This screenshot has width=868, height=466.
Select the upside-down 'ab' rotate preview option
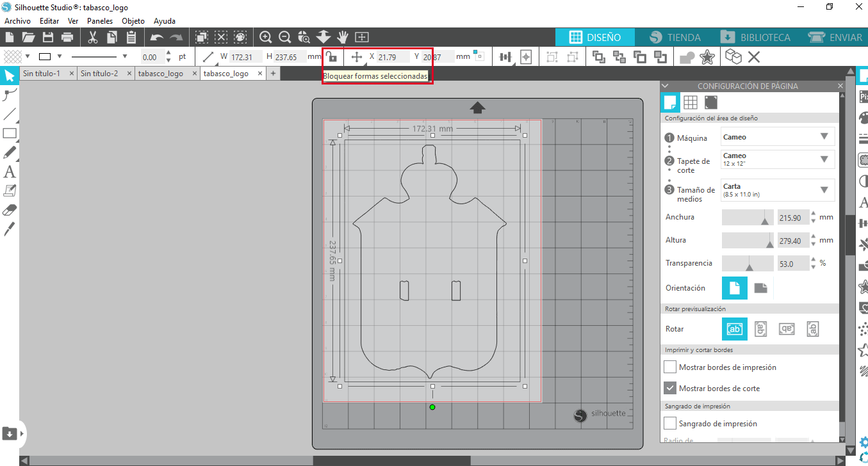coord(787,329)
